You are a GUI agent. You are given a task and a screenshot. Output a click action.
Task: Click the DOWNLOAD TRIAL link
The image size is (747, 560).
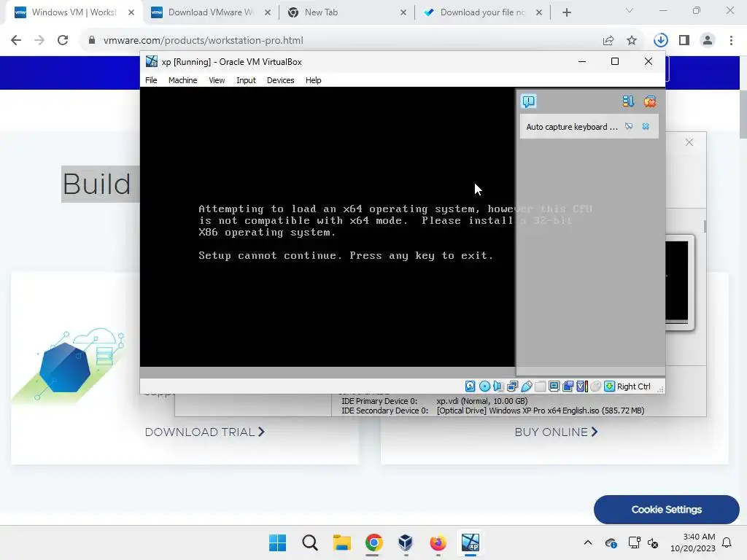click(x=205, y=432)
